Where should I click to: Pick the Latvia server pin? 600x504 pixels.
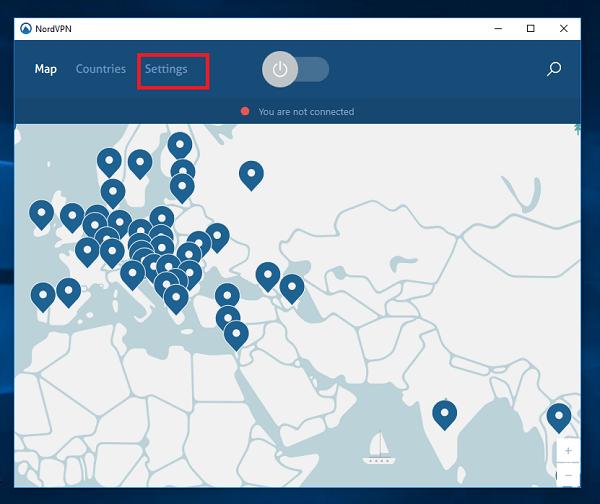[182, 188]
